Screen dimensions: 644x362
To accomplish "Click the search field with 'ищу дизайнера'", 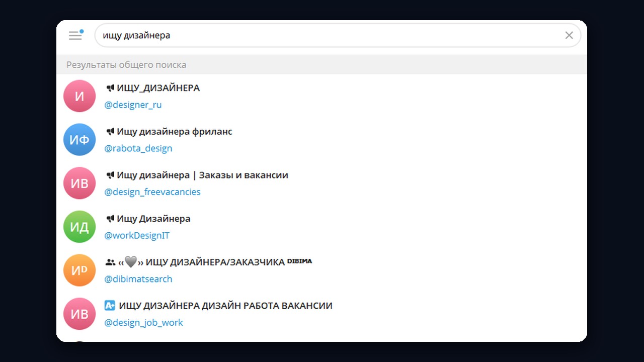I will (x=338, y=35).
